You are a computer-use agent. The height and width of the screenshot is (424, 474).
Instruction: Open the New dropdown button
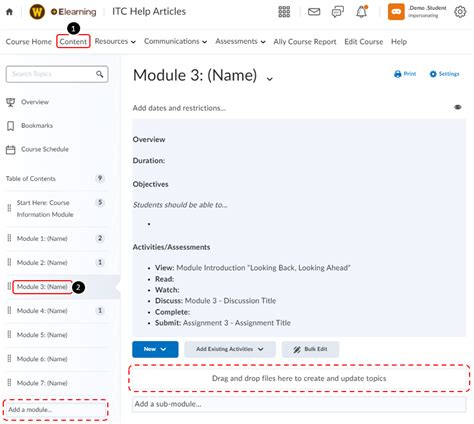point(155,349)
